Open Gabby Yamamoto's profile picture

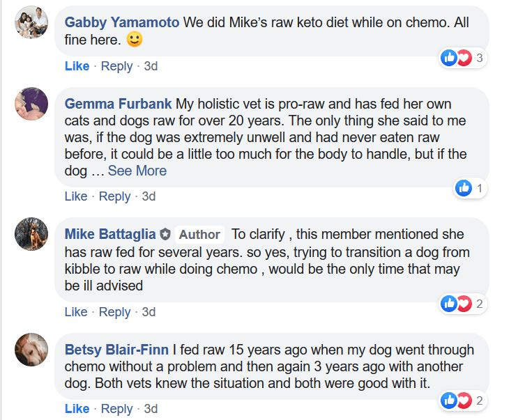click(x=31, y=22)
